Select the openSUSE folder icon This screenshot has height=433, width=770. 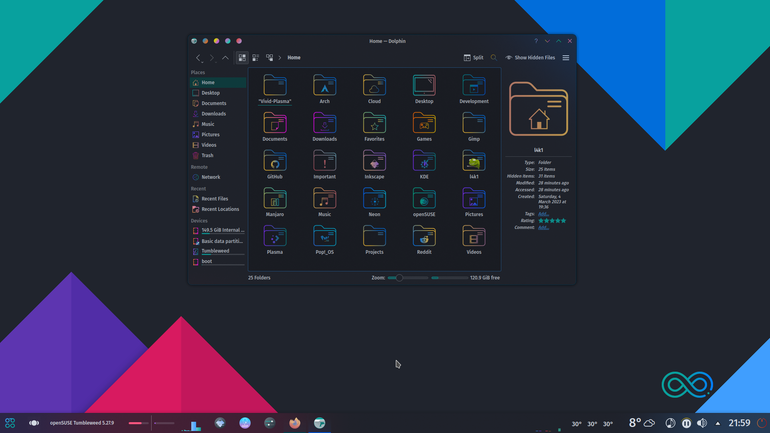tap(424, 198)
